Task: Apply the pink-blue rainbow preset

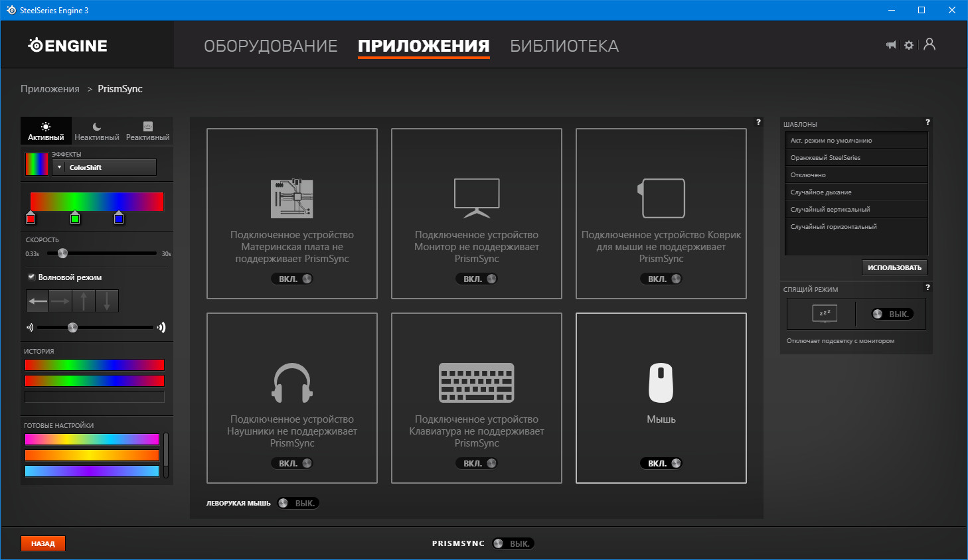Action: click(92, 439)
